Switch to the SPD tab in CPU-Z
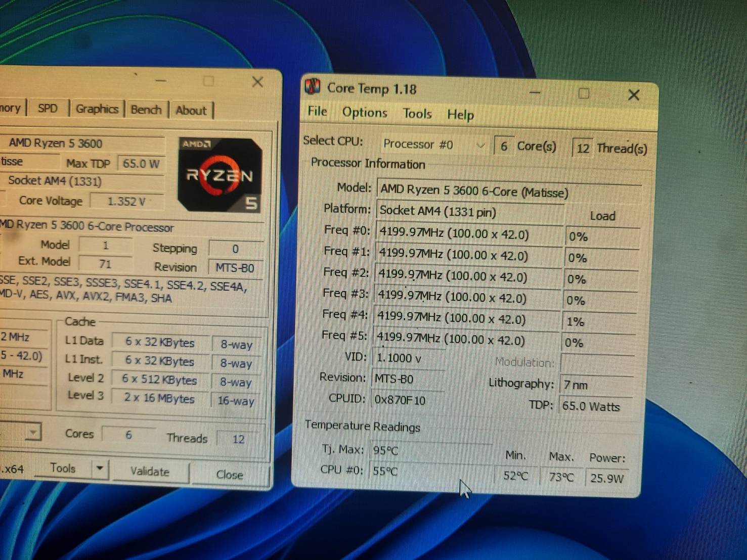The height and width of the screenshot is (560, 747). [48, 108]
